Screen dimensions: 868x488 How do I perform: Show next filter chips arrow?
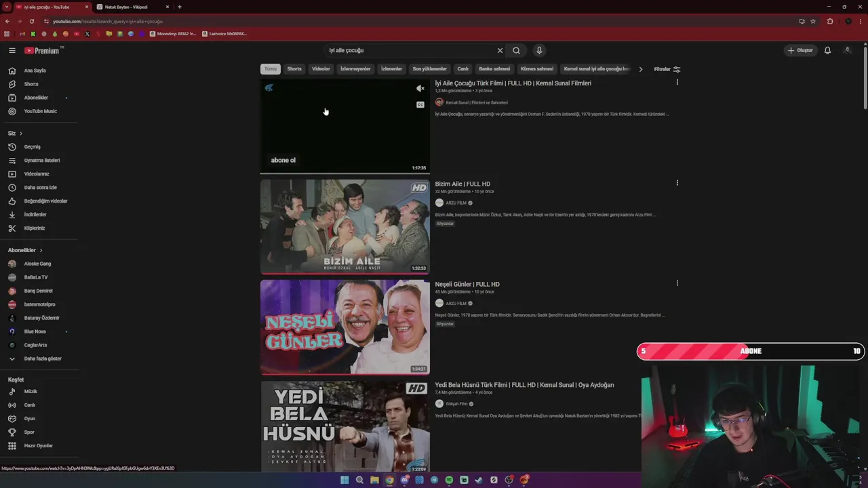pyautogui.click(x=641, y=69)
